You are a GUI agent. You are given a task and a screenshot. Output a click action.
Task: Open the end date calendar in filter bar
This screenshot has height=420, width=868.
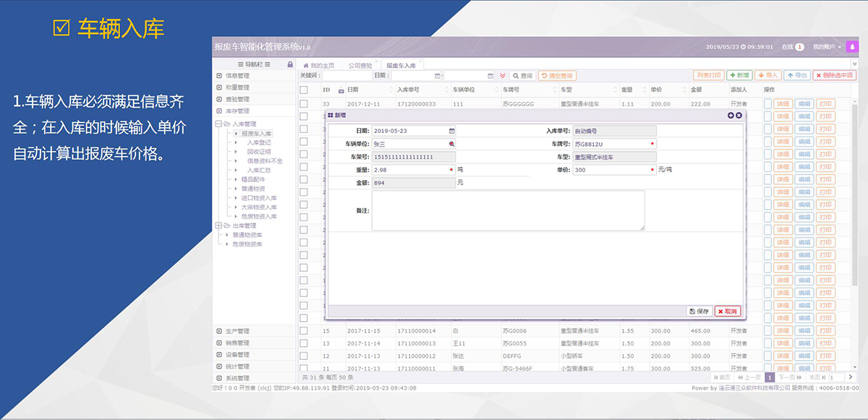[x=490, y=75]
